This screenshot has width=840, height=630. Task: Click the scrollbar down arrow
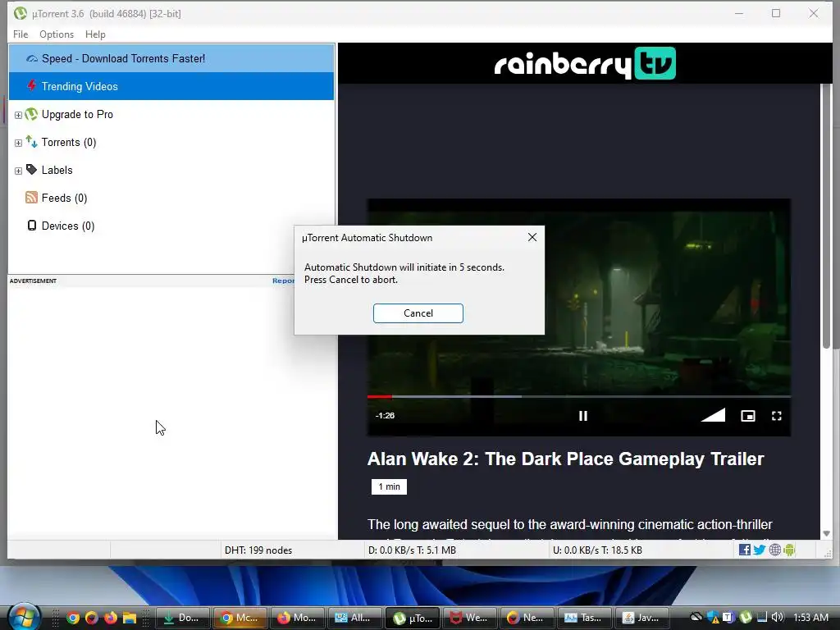827,533
